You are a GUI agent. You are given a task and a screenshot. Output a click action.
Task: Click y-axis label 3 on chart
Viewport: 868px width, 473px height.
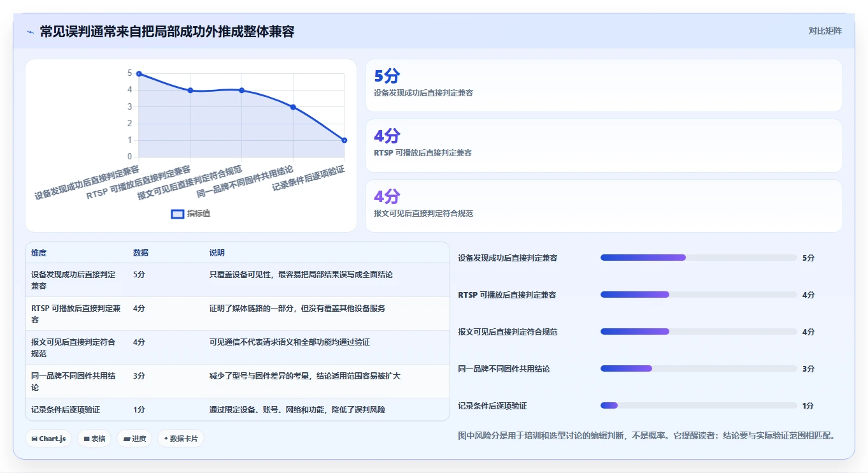[x=129, y=107]
